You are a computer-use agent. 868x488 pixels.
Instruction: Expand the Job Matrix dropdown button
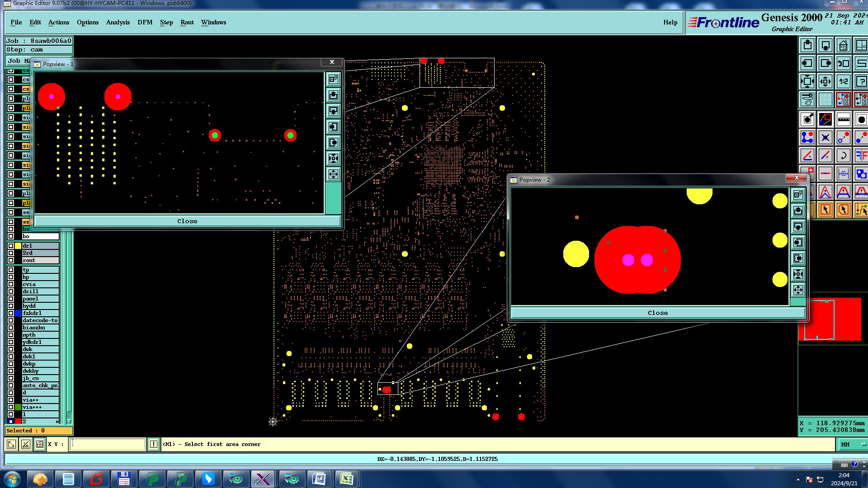pyautogui.click(x=18, y=61)
